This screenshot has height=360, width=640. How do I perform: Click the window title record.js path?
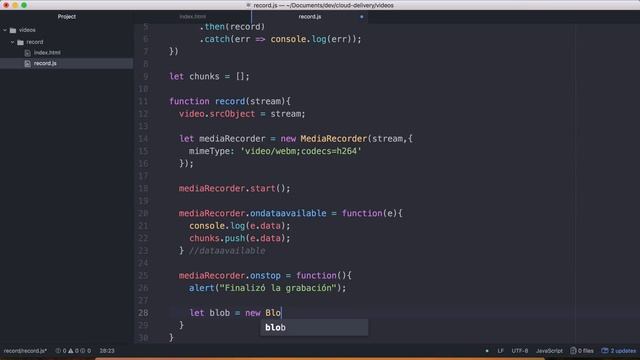tap(323, 5)
